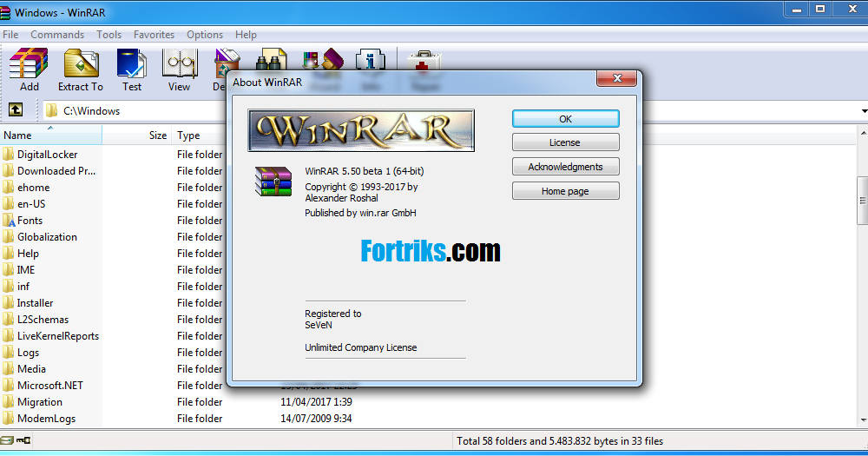Image resolution: width=868 pixels, height=456 pixels.
Task: Click the ModemLogs folder icon
Action: pyautogui.click(x=8, y=418)
